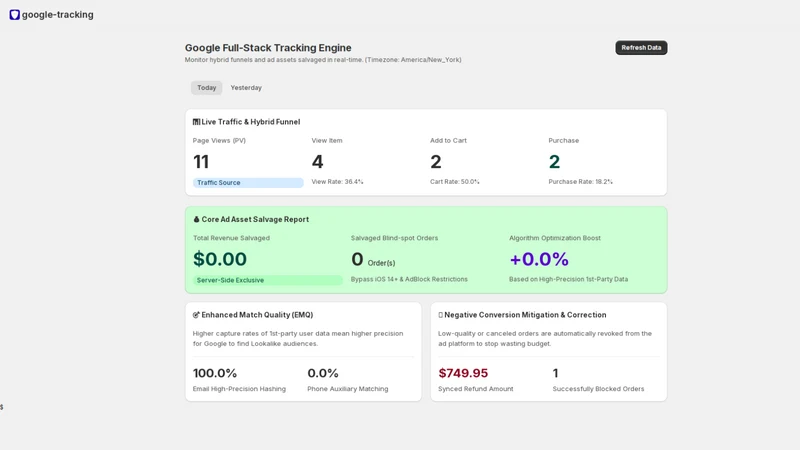Click the $0.00 Total Revenue Salvaged value
This screenshot has height=450, width=800.
(x=220, y=259)
